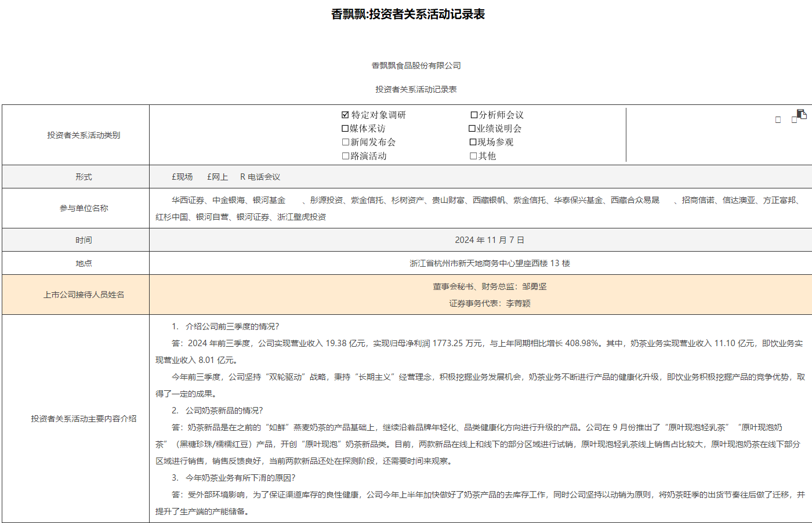The image size is (812, 523).
Task: Select the line 董事会秘书、财务总监：邹勇坚
Action: click(x=490, y=286)
